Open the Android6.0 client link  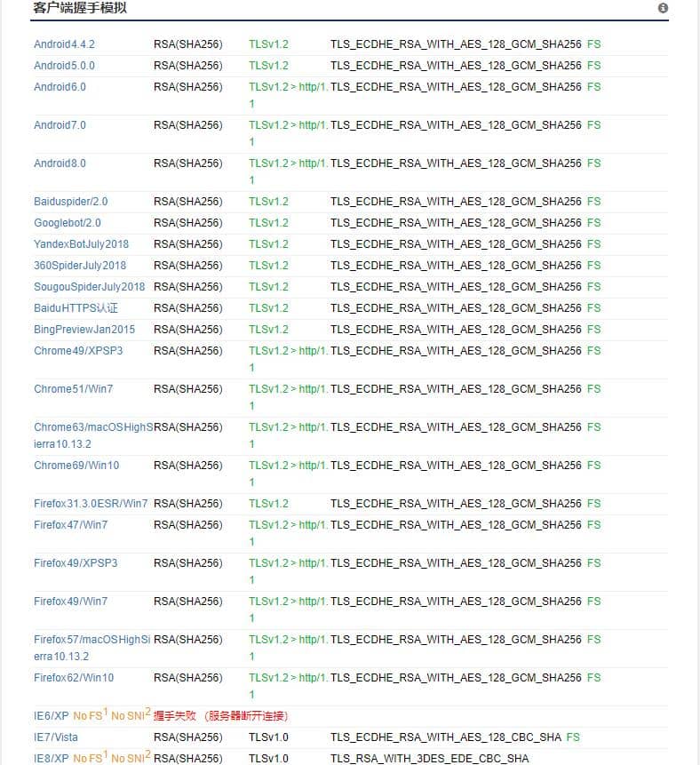(x=60, y=87)
